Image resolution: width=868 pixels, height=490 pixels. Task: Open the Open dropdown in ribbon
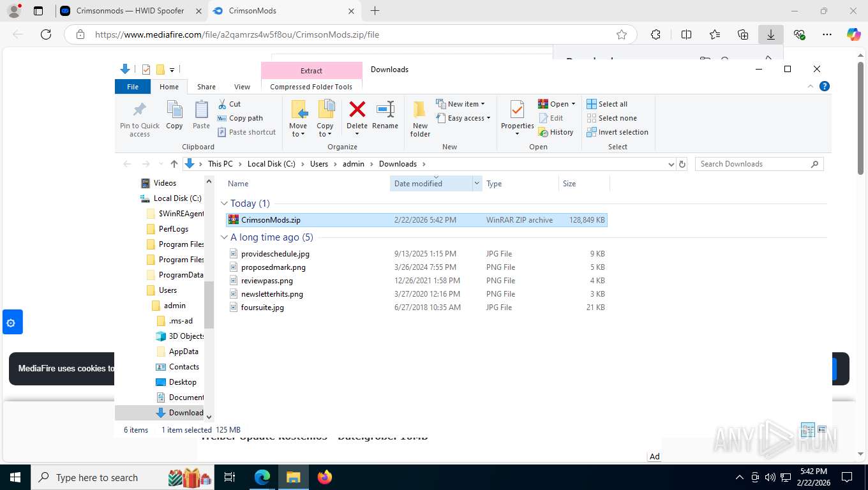point(557,104)
